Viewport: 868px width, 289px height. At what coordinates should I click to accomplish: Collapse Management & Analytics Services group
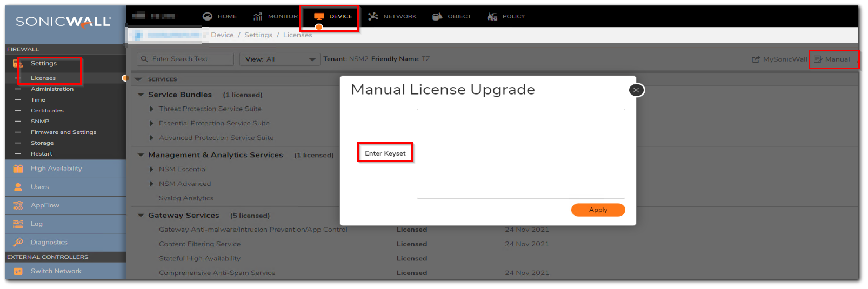coord(141,155)
